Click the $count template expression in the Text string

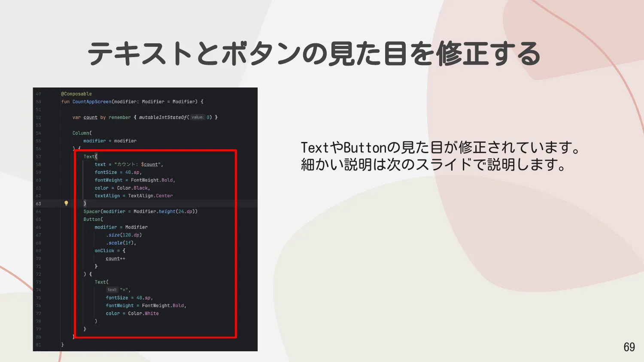(150, 164)
